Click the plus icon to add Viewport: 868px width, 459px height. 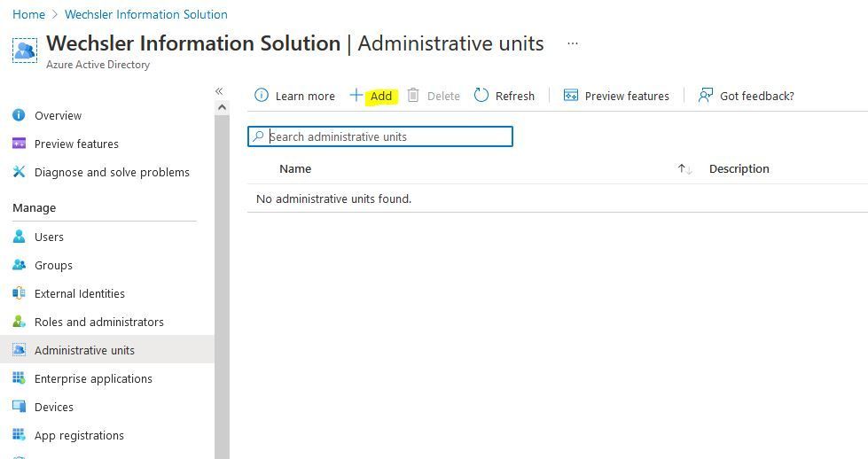356,95
